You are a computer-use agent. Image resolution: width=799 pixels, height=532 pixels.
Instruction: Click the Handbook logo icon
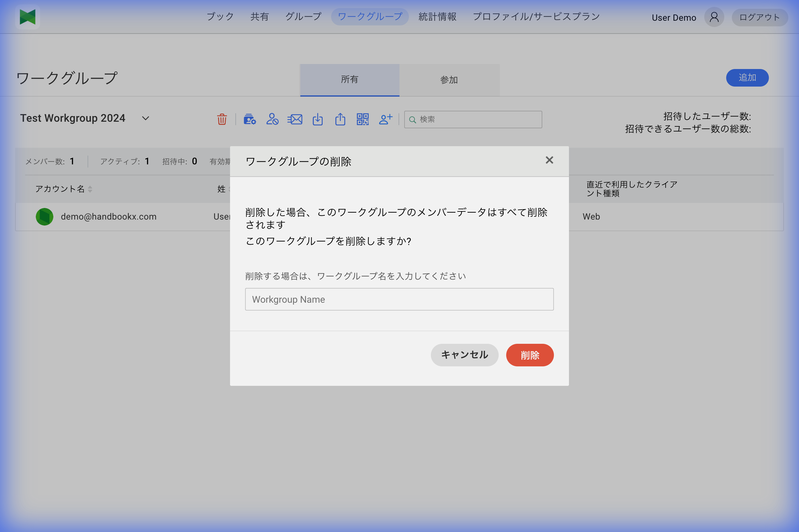pyautogui.click(x=27, y=17)
